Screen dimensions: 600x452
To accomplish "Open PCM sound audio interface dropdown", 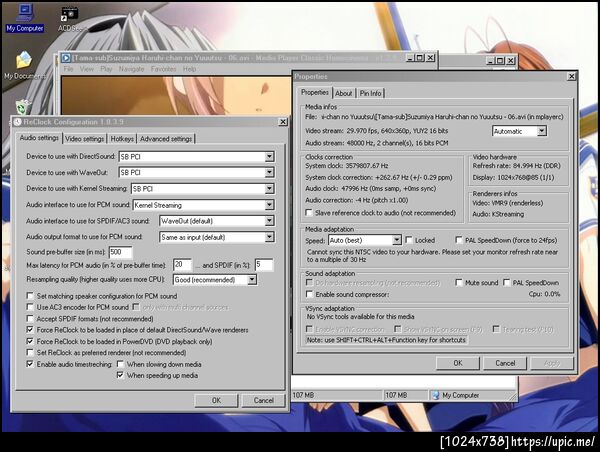I will click(269, 205).
